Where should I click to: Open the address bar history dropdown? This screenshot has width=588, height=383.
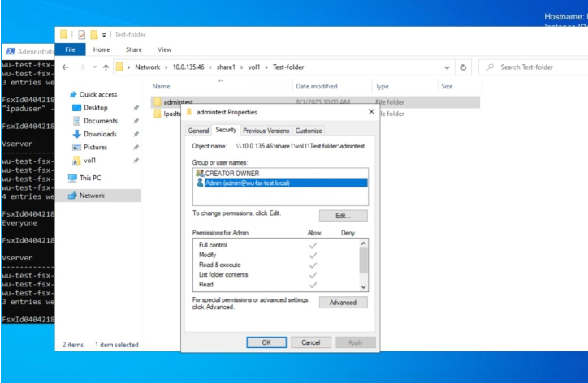(x=447, y=67)
